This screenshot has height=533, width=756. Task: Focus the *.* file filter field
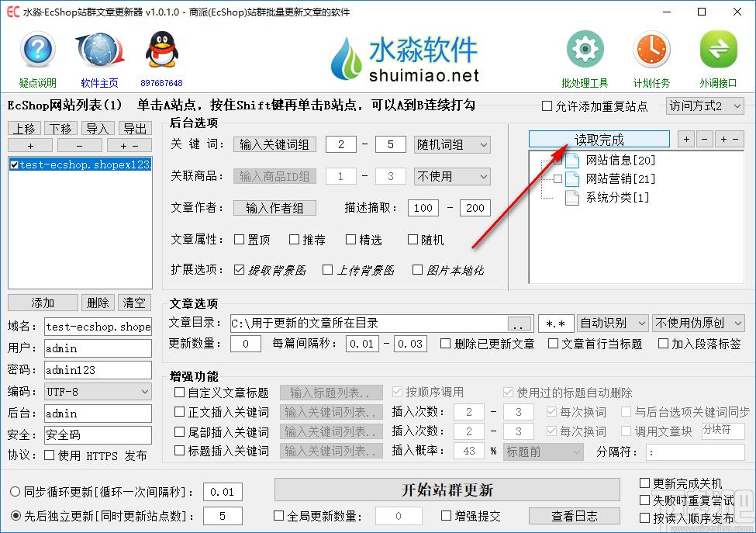tap(556, 324)
